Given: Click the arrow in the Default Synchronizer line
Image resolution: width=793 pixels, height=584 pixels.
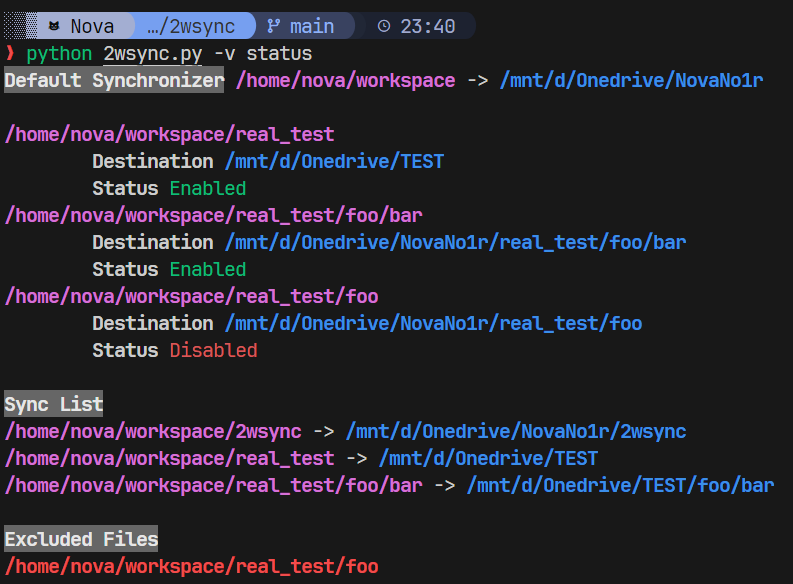Looking at the screenshot, I should 477,81.
